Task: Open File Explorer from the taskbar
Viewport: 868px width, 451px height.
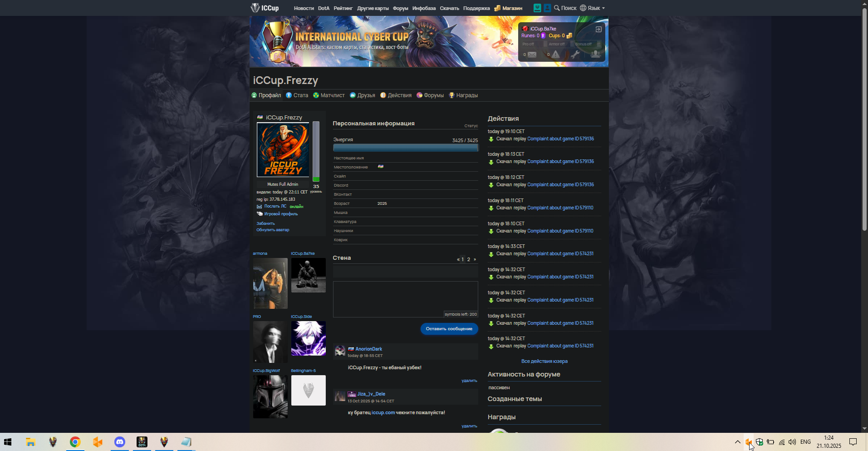Action: [30, 442]
